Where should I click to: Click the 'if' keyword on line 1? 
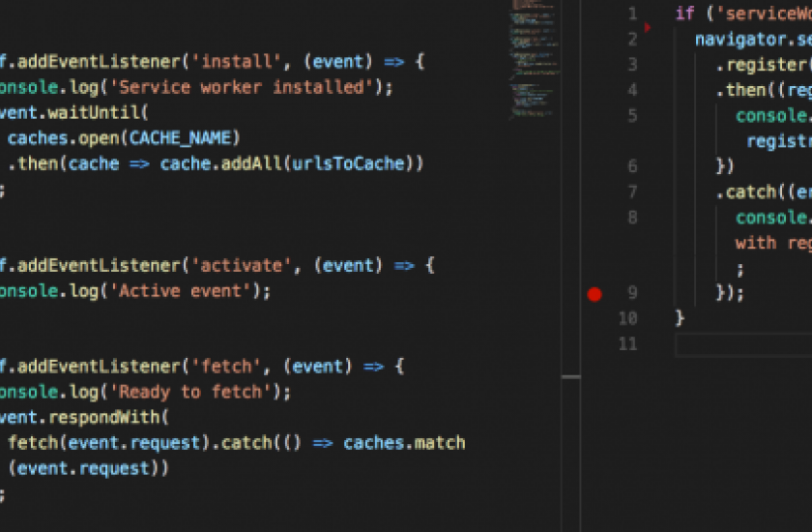(684, 14)
